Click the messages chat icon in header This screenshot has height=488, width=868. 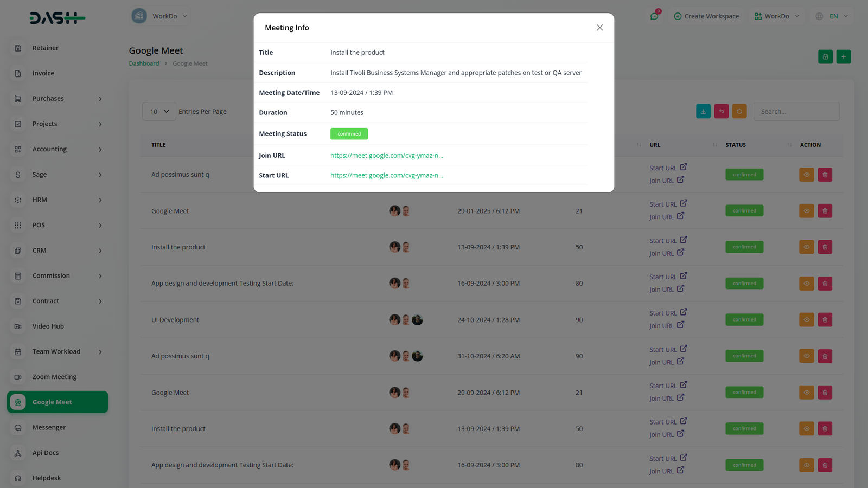pyautogui.click(x=654, y=16)
